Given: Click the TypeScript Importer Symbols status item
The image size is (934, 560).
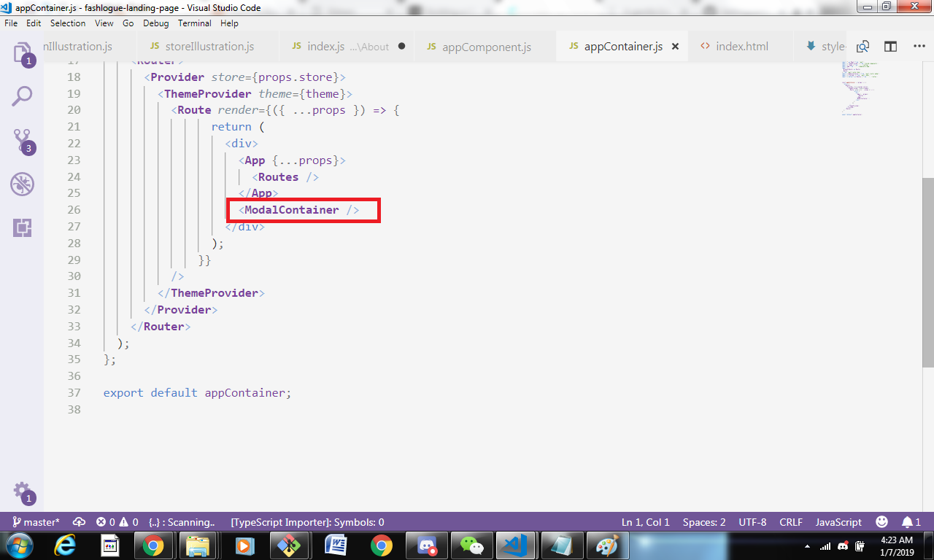Looking at the screenshot, I should coord(307,522).
